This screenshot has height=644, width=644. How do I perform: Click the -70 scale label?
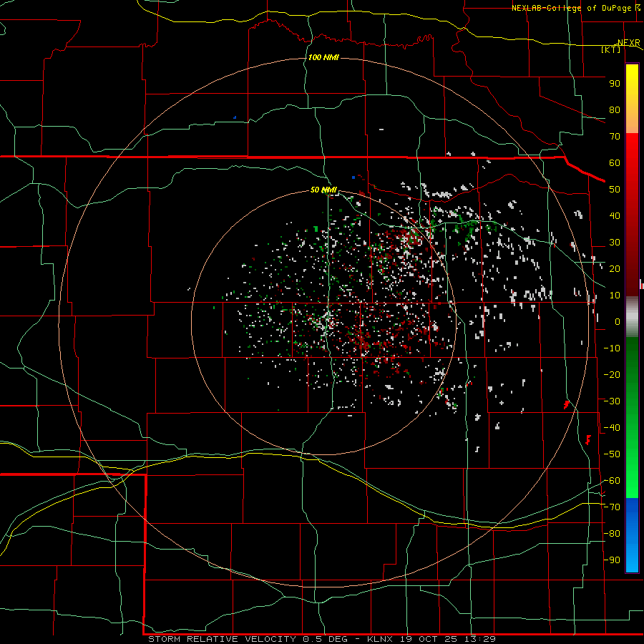pyautogui.click(x=612, y=507)
